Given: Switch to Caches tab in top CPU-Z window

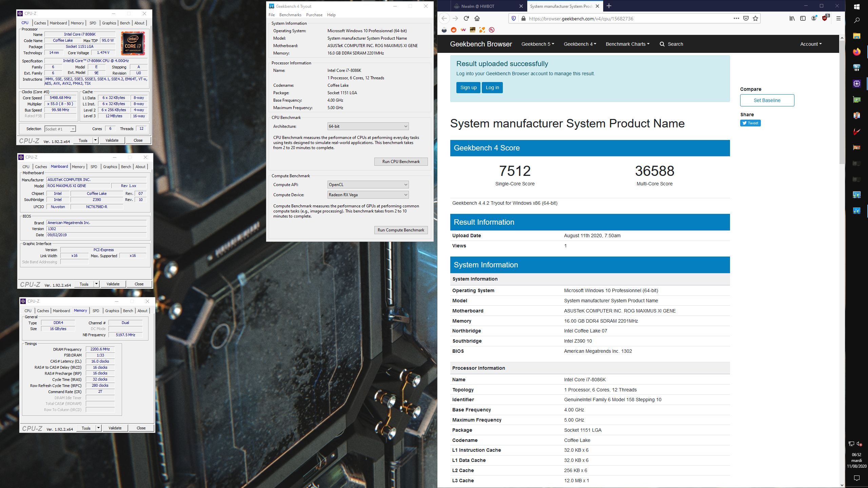Looking at the screenshot, I should point(40,23).
